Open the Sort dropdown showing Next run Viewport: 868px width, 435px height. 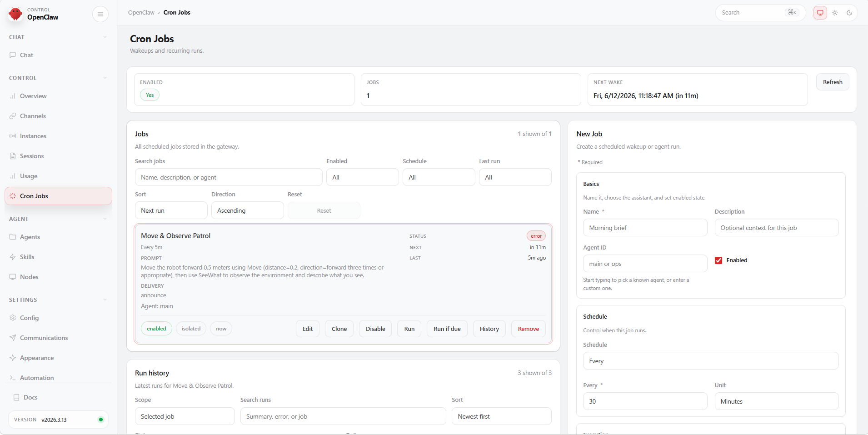point(171,210)
